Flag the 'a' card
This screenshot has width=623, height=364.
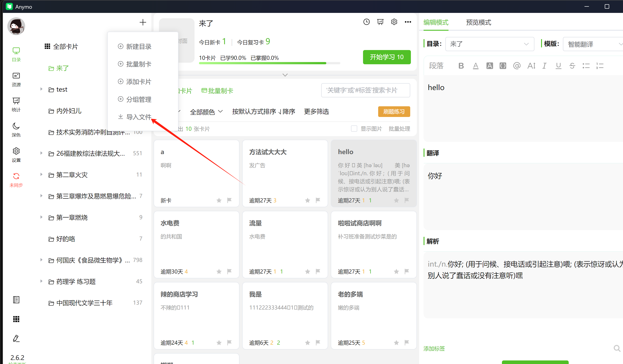(x=229, y=200)
